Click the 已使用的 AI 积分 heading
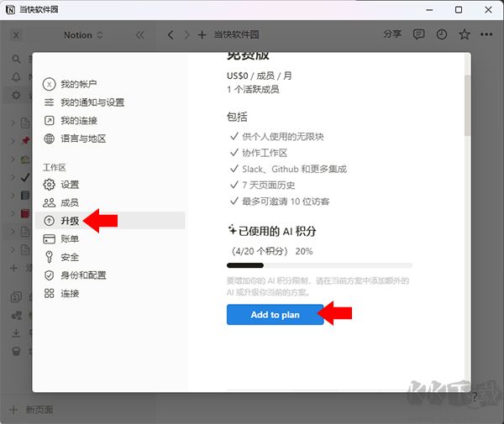The height and width of the screenshot is (424, 504). [x=272, y=231]
